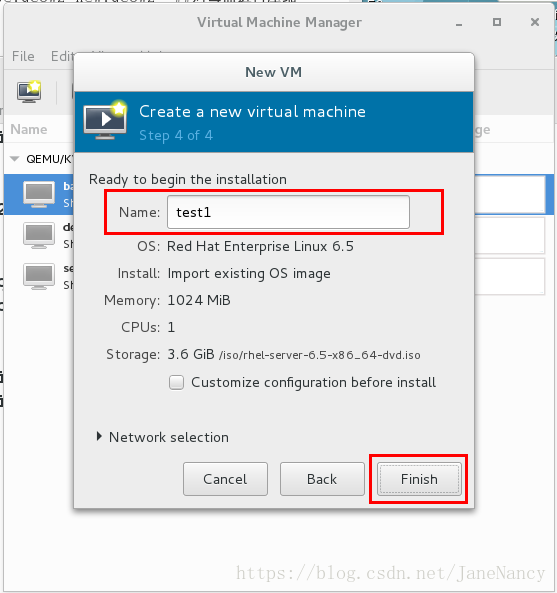The width and height of the screenshot is (557, 593).
Task: Click the new virtual machine toolbar icon
Action: (x=29, y=91)
